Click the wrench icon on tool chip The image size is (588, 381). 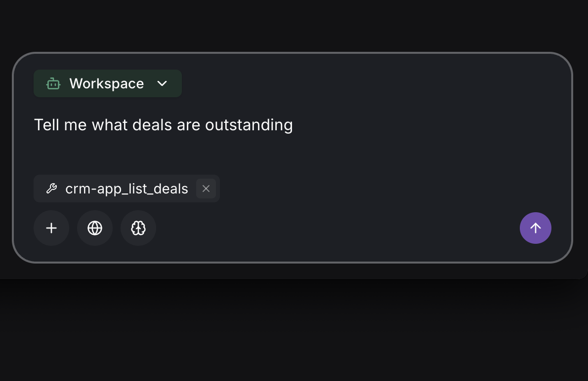click(51, 189)
